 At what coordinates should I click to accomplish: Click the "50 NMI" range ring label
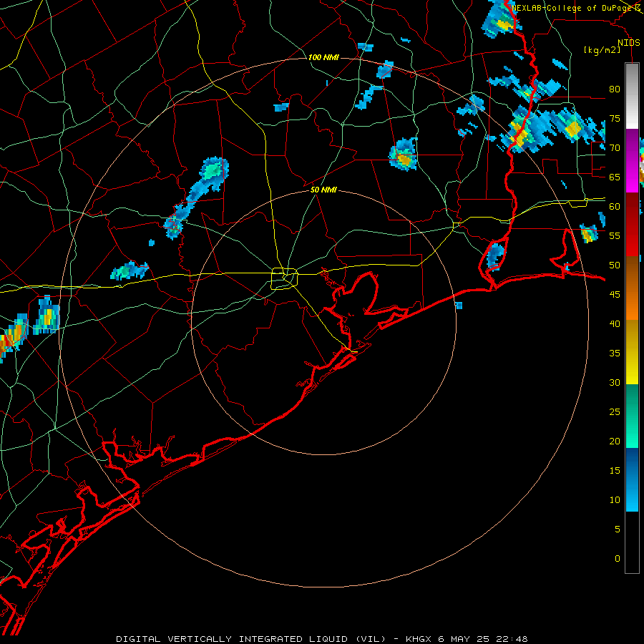(323, 190)
